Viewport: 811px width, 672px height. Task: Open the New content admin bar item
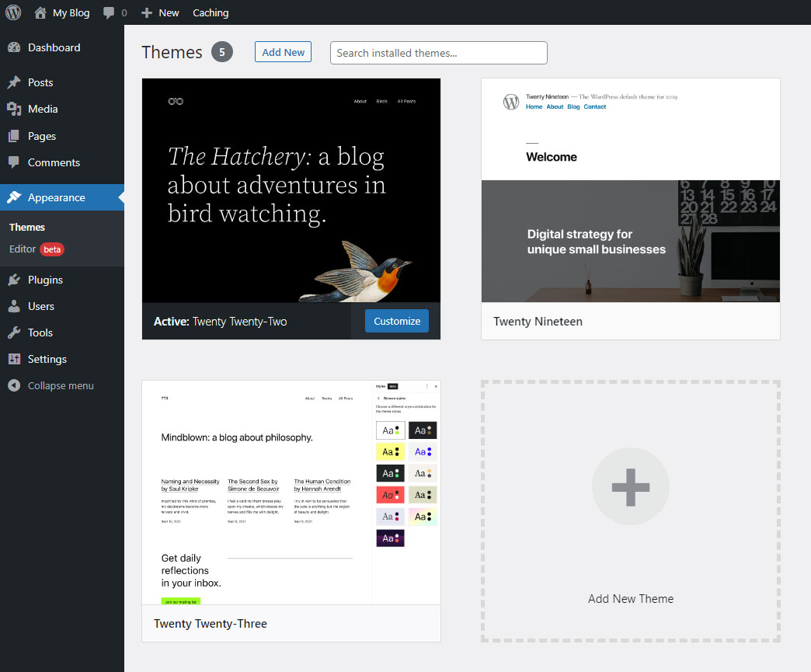160,13
